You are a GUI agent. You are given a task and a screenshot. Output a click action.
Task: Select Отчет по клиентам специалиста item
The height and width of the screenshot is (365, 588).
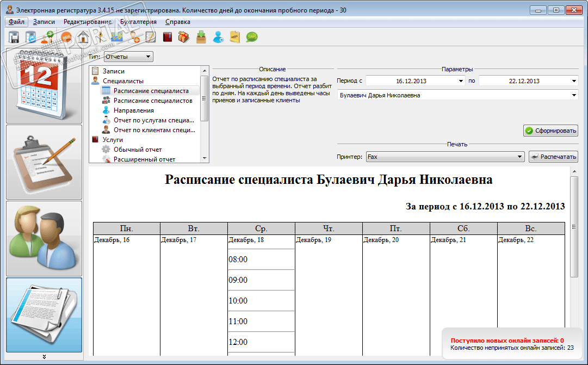click(x=154, y=130)
